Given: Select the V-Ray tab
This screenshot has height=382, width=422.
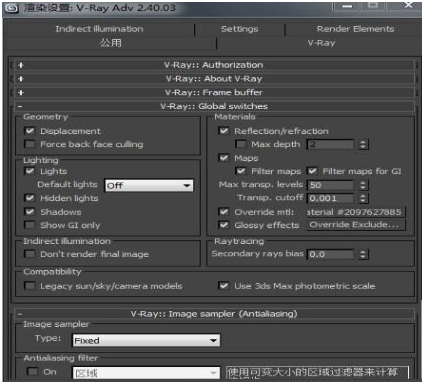Looking at the screenshot, I should point(321,43).
